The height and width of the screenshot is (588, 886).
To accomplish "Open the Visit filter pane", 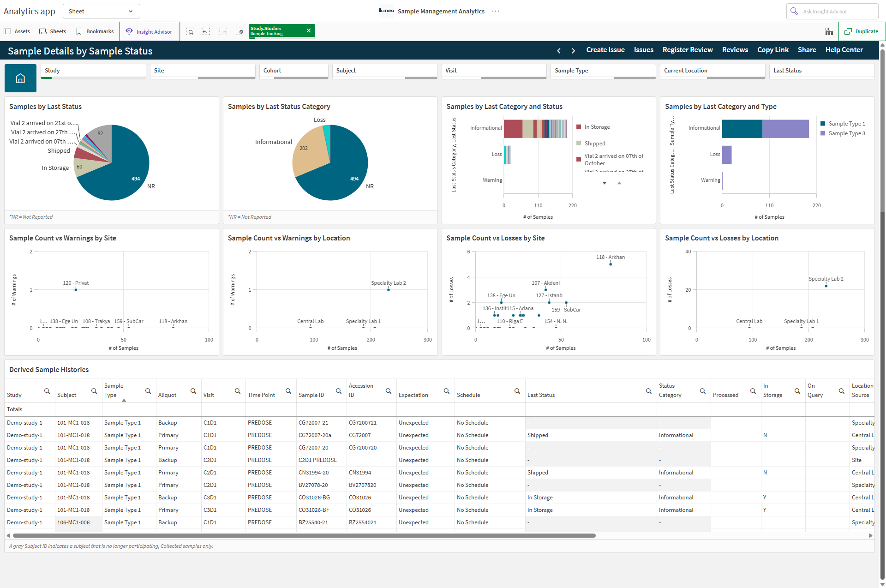I will pos(494,71).
